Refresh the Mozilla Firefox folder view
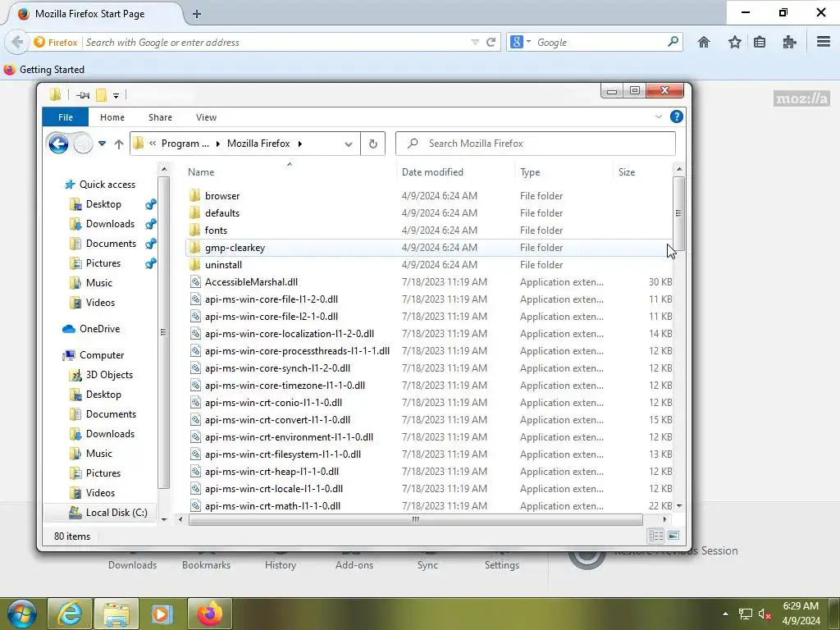 (x=373, y=144)
